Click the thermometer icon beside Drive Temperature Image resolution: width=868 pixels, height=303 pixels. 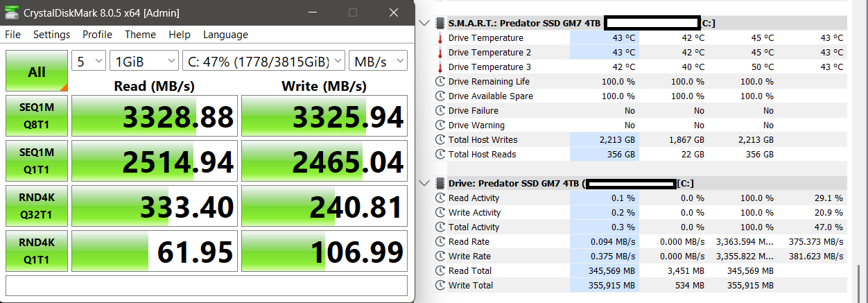pos(440,38)
